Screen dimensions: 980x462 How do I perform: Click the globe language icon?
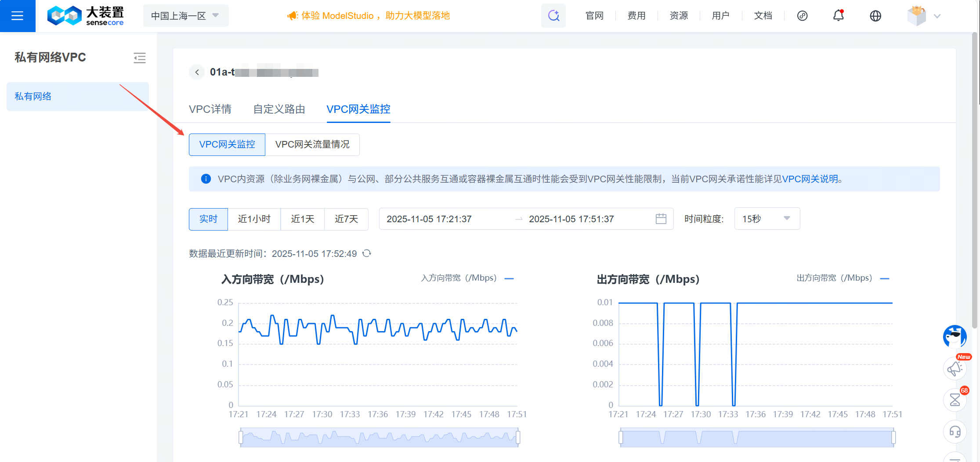[875, 16]
